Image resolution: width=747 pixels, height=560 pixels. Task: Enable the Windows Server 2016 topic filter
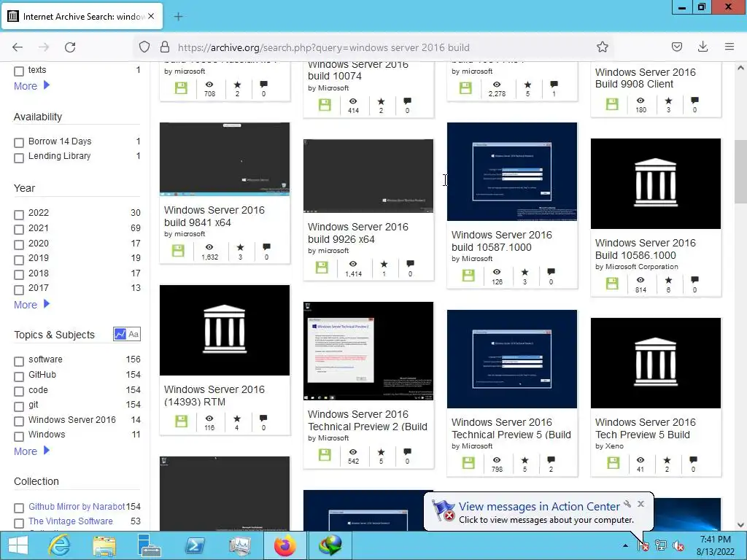point(19,421)
